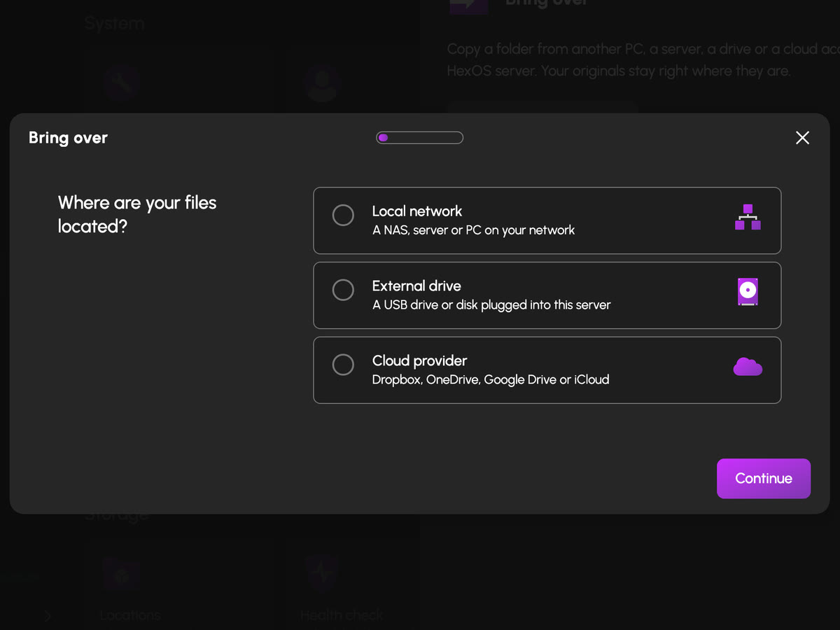Click the 'Local network' title text
840x630 pixels.
click(417, 211)
